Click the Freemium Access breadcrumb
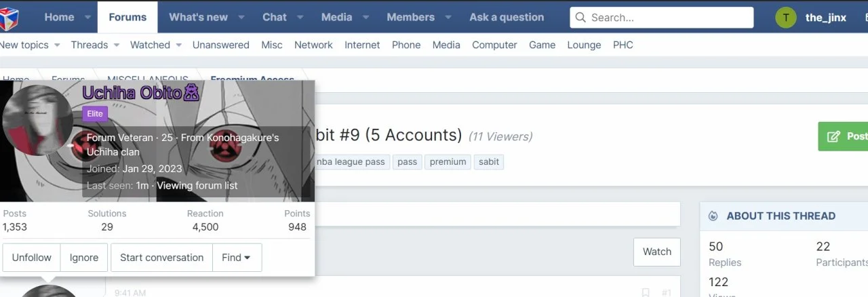Viewport: 868px width, 297px height. tap(252, 80)
